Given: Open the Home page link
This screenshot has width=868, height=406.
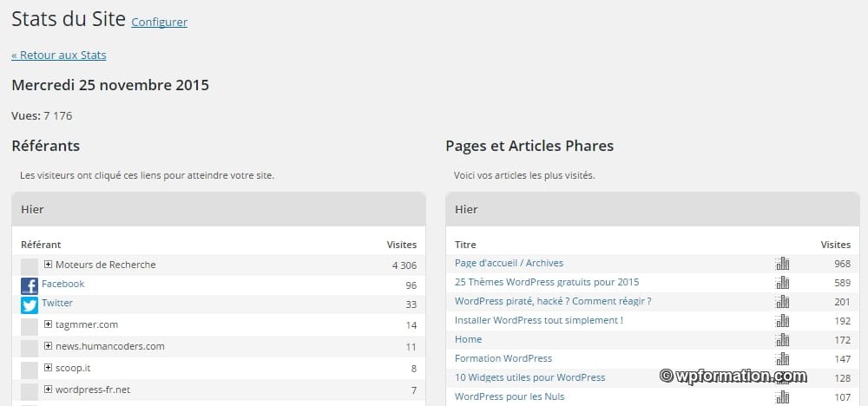Looking at the screenshot, I should pyautogui.click(x=469, y=339).
